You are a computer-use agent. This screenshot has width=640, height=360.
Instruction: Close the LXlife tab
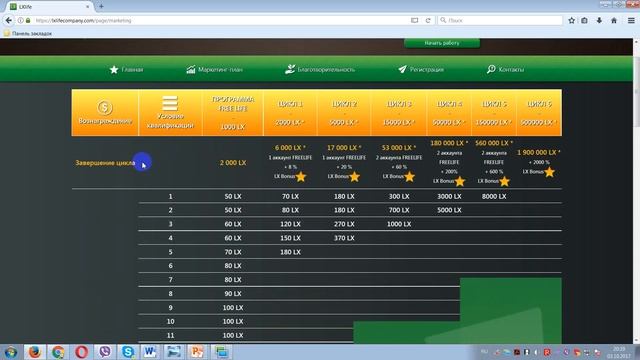87,7
